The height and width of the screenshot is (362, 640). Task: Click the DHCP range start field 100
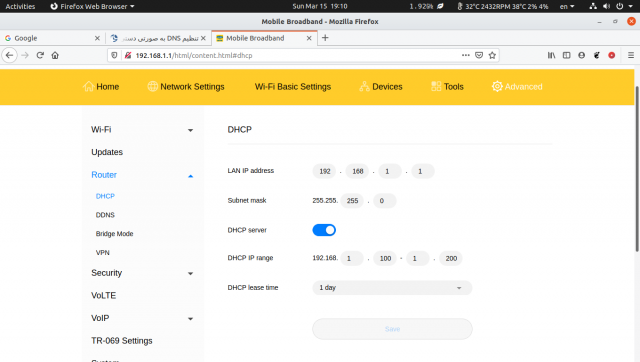(385, 258)
